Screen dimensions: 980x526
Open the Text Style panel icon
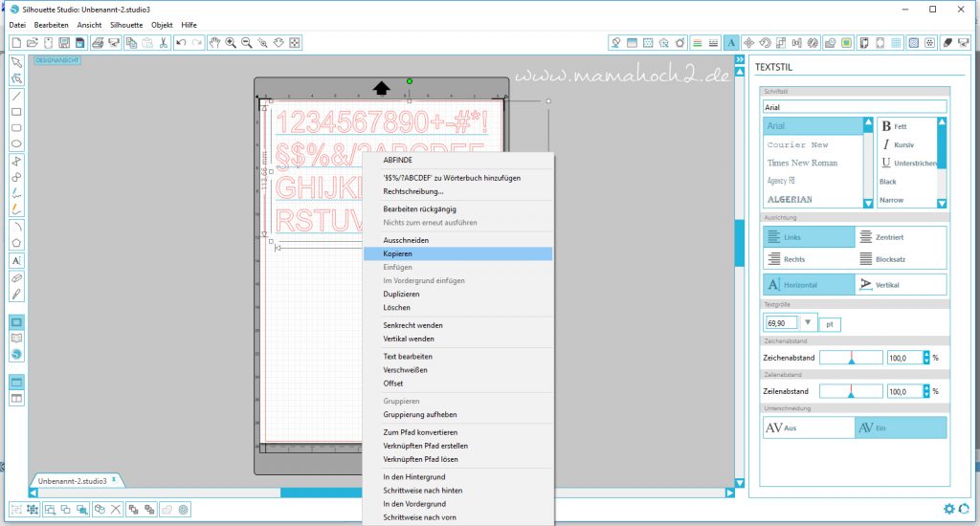(x=730, y=42)
